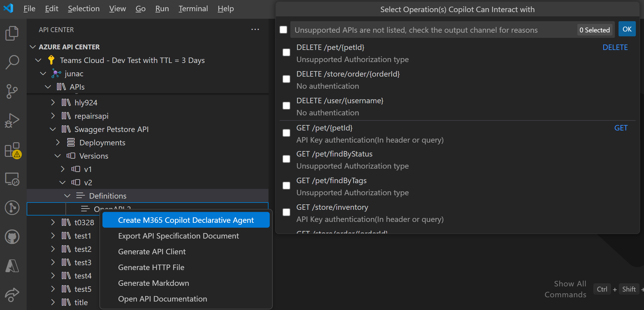Click the VS Code logo icon
644x310 pixels.
coord(8,8)
